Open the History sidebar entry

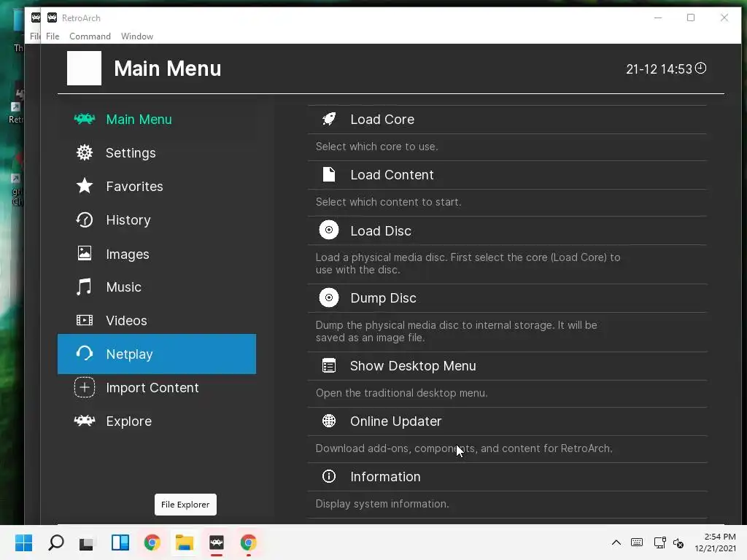157,219
